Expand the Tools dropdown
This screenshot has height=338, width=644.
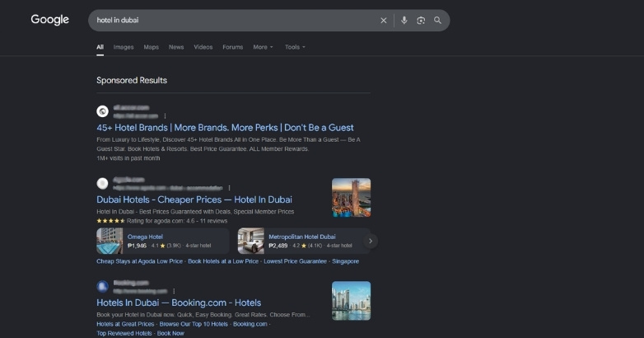(x=295, y=47)
